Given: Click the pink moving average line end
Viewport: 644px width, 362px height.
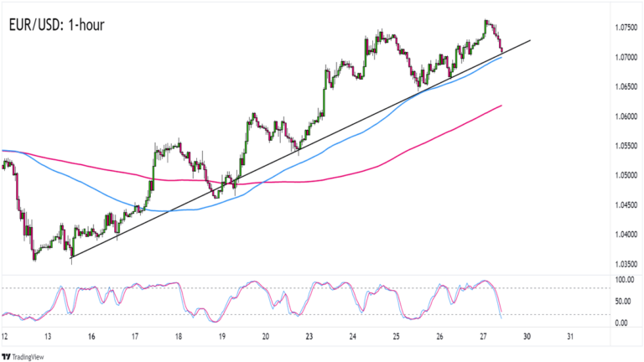Looking at the screenshot, I should tap(501, 106).
